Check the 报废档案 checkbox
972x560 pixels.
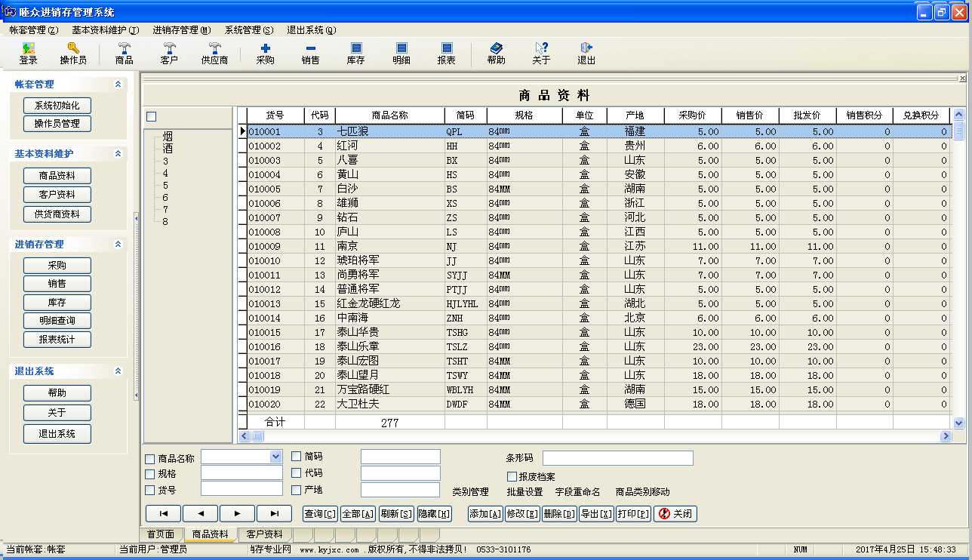coord(512,476)
